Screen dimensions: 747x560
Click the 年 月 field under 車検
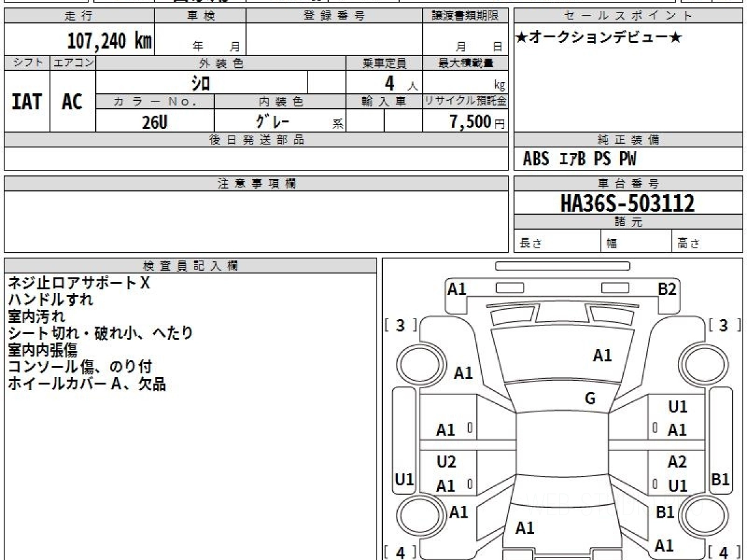(x=200, y=40)
